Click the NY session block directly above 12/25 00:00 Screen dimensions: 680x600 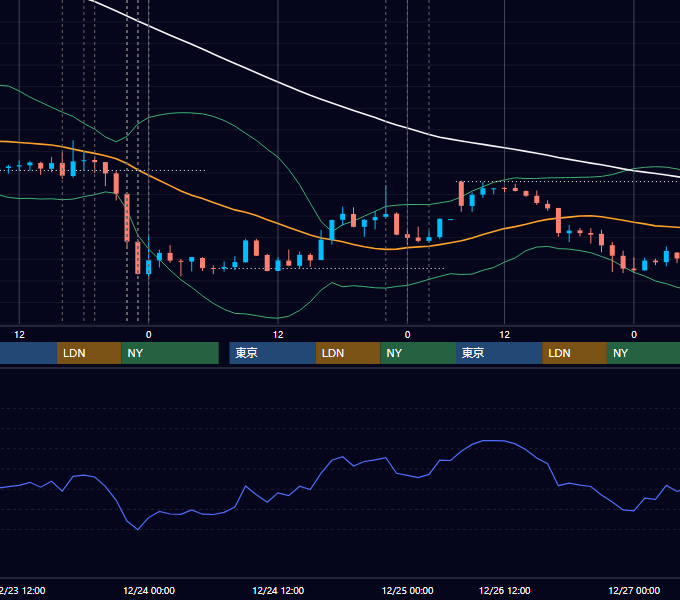418,353
